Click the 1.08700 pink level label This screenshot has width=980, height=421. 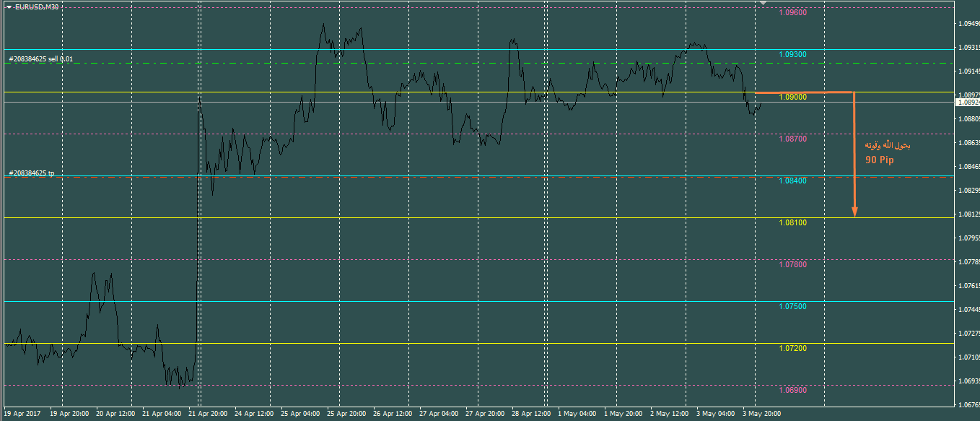tap(793, 139)
